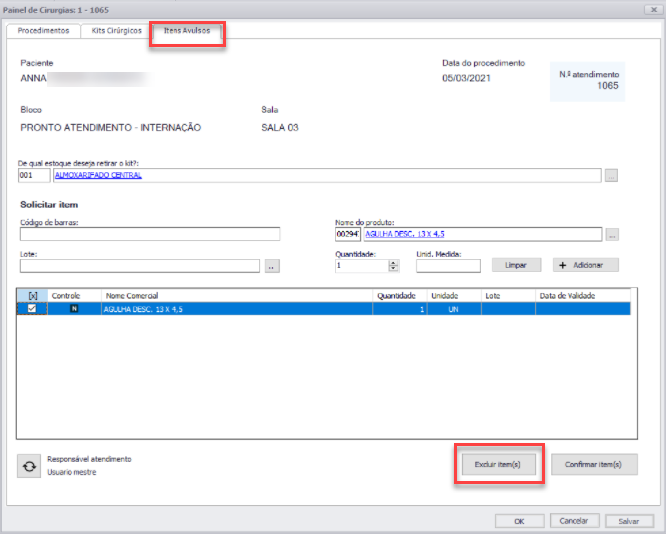The width and height of the screenshot is (666, 534).
Task: Confirm with the OK button
Action: [x=519, y=521]
